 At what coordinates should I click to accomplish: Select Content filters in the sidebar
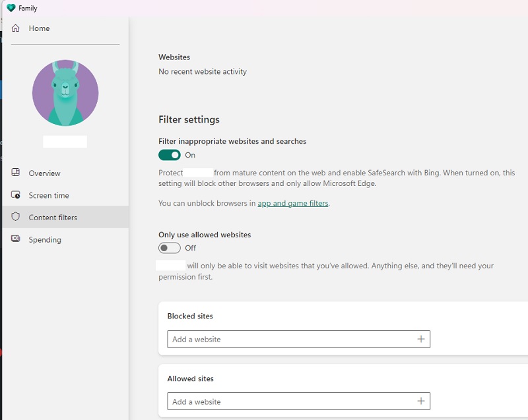[53, 217]
